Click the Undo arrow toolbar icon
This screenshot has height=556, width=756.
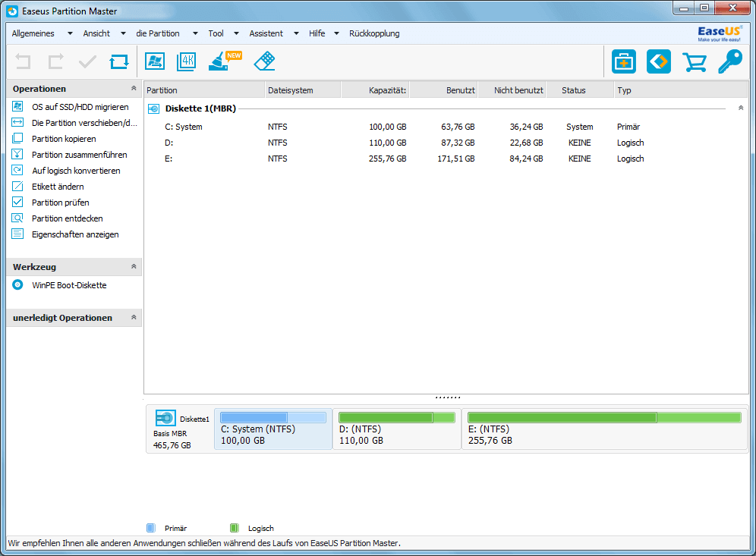(23, 61)
